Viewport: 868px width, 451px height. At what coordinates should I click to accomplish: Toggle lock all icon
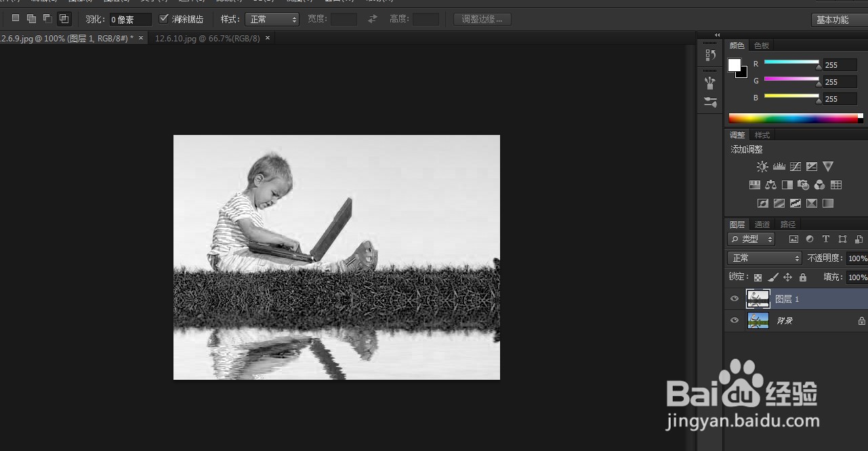(x=803, y=277)
